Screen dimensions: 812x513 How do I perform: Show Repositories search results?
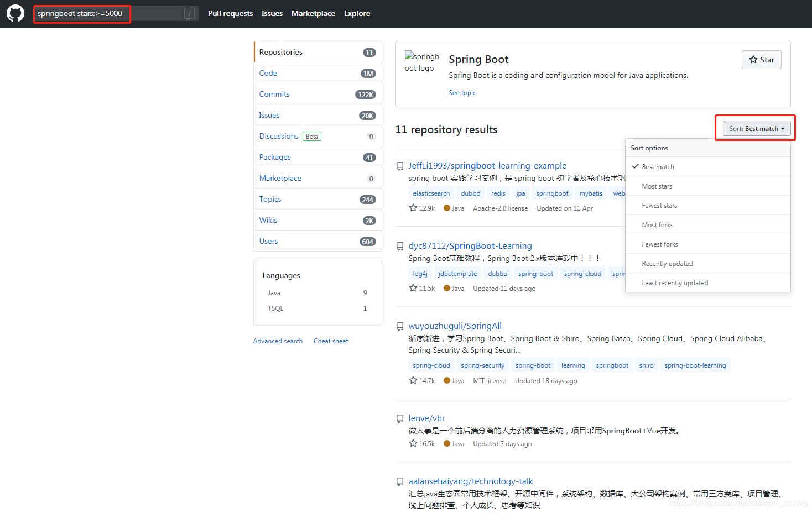[317, 52]
